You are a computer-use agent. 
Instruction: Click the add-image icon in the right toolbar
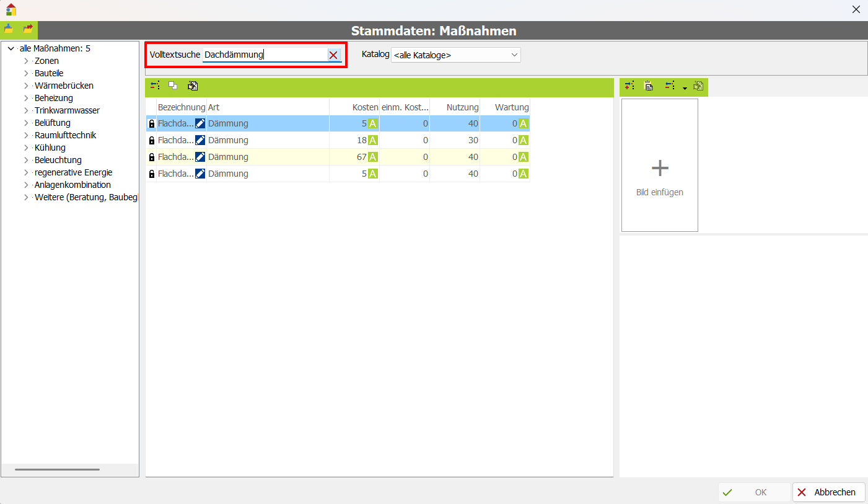coord(629,86)
